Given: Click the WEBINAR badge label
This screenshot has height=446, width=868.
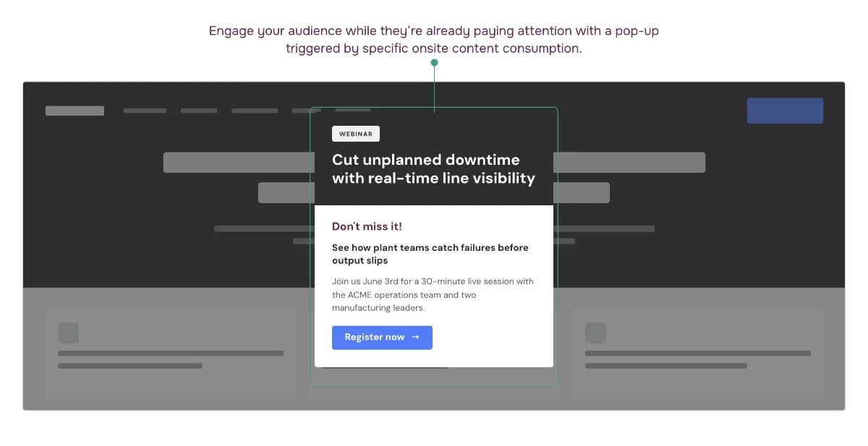Looking at the screenshot, I should pos(356,134).
